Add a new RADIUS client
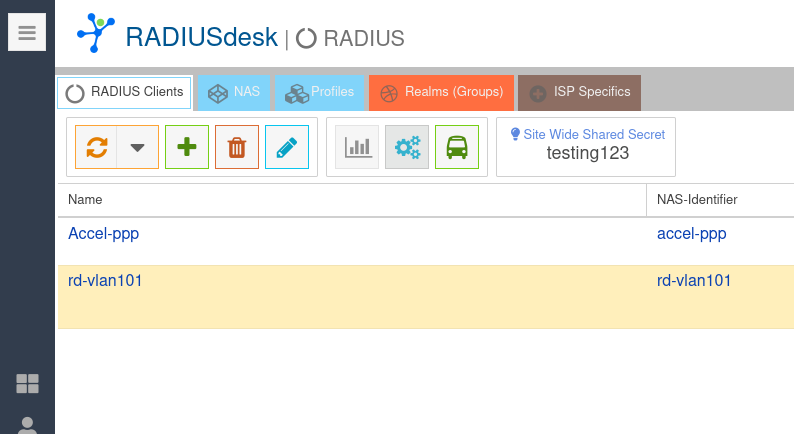Screen dimensions: 794x434 [x=187, y=147]
